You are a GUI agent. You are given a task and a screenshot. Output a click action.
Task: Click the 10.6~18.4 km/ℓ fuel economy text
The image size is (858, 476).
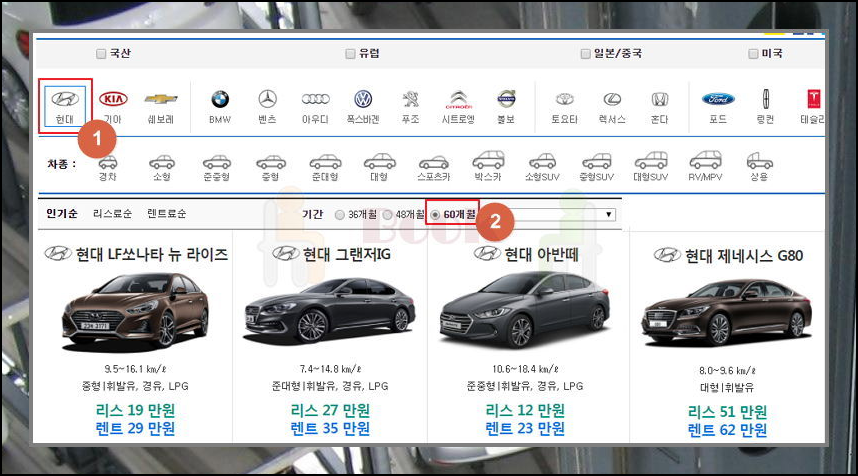525,369
